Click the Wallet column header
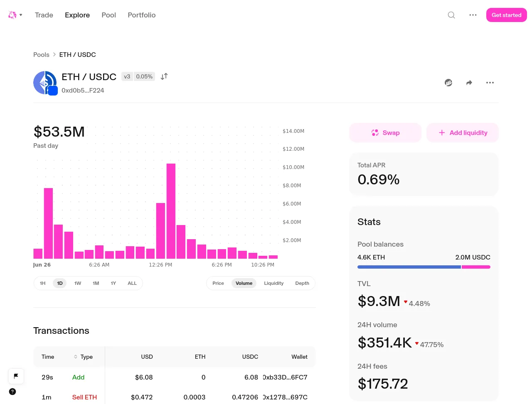 pos(300,357)
